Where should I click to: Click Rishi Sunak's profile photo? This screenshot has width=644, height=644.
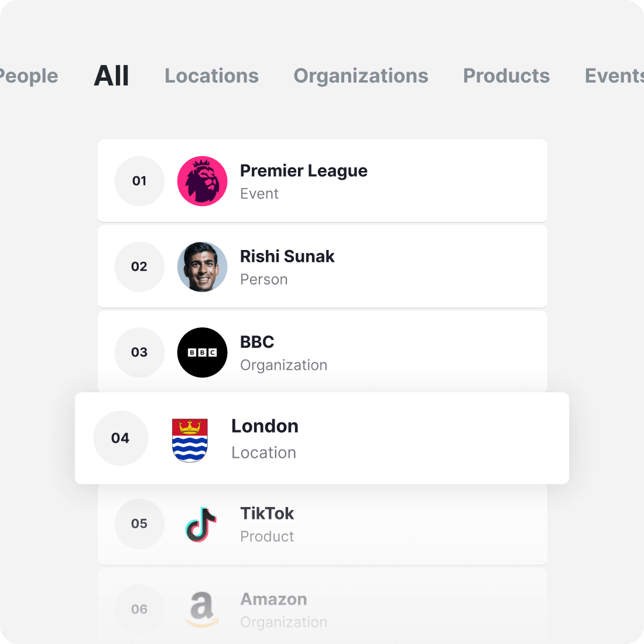point(202,266)
